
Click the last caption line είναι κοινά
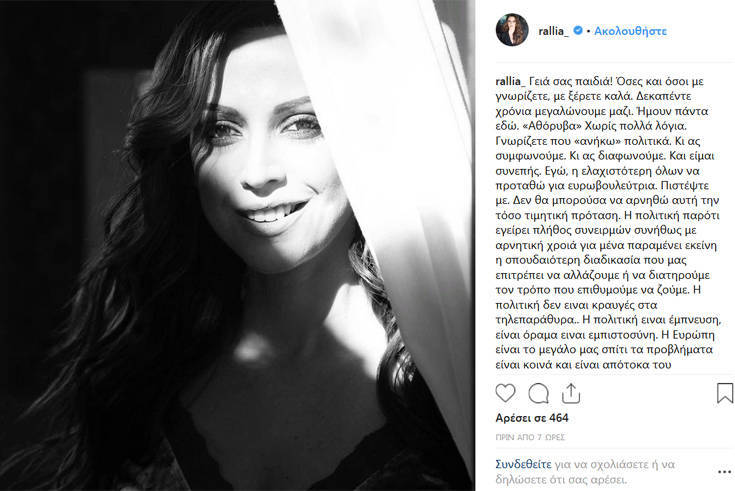[583, 364]
